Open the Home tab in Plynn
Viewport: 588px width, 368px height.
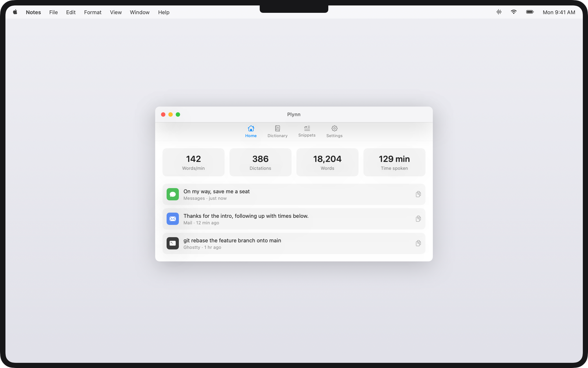[251, 131]
